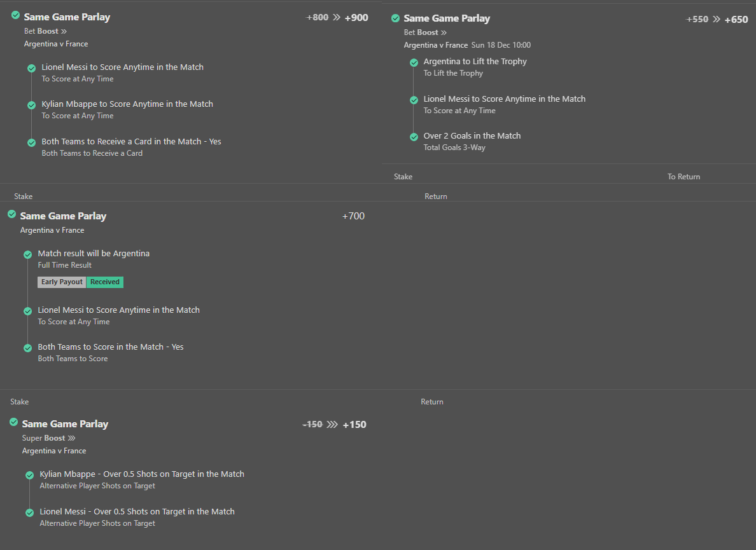
Task: Click the check icon for Both Teams to Receive a Card
Action: [x=31, y=142]
